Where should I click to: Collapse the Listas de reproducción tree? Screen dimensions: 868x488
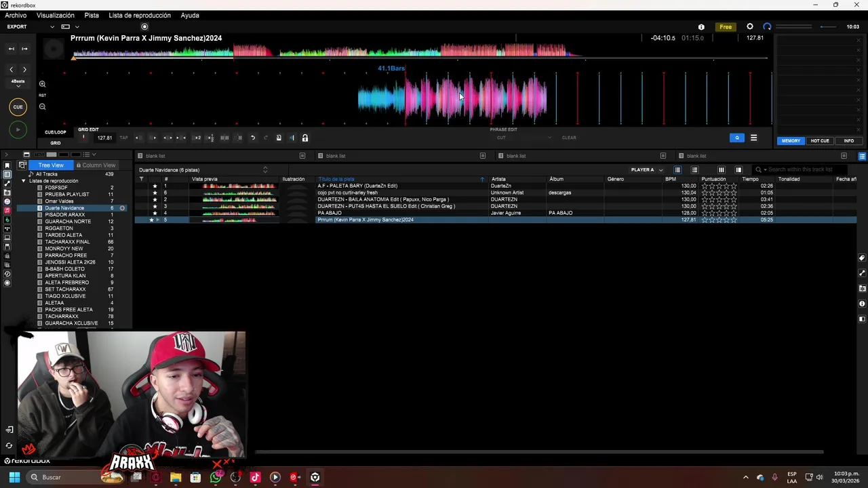(24, 181)
